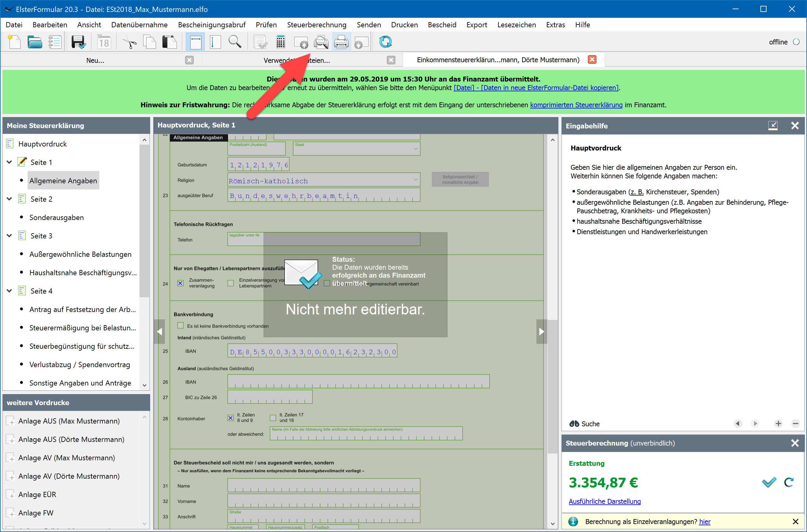The width and height of the screenshot is (807, 532).
Task: Open the tax calculator toolbar icon
Action: tap(280, 42)
